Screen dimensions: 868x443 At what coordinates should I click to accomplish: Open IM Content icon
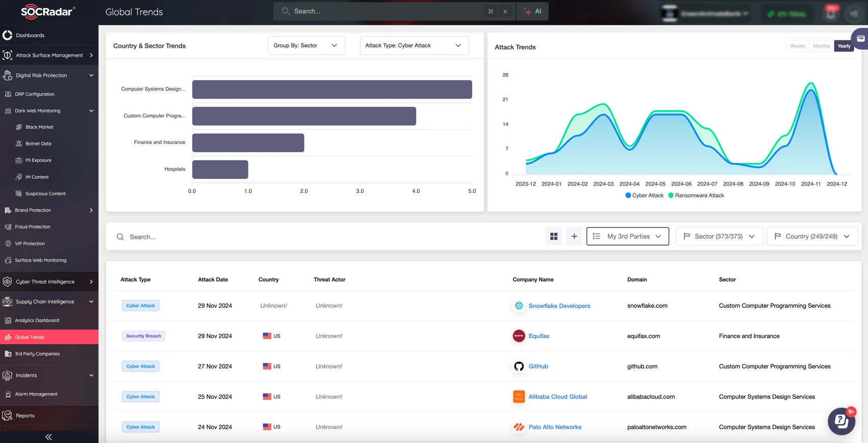click(19, 177)
